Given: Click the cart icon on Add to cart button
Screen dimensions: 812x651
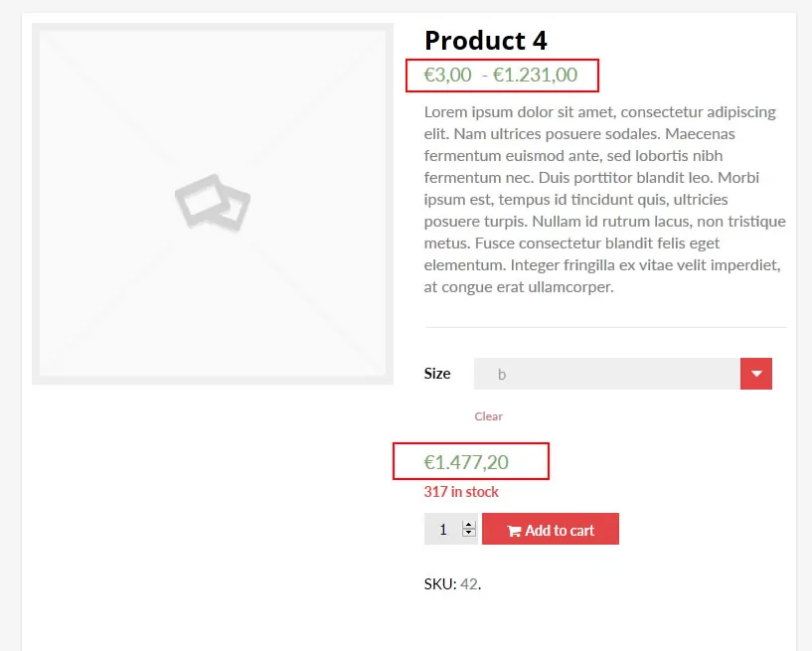Looking at the screenshot, I should pyautogui.click(x=513, y=528).
